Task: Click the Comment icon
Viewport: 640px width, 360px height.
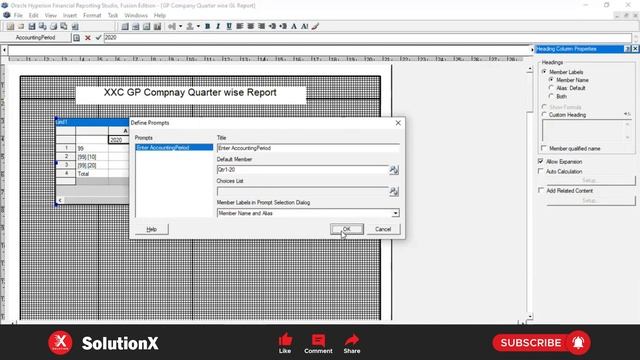Action: pyautogui.click(x=318, y=340)
